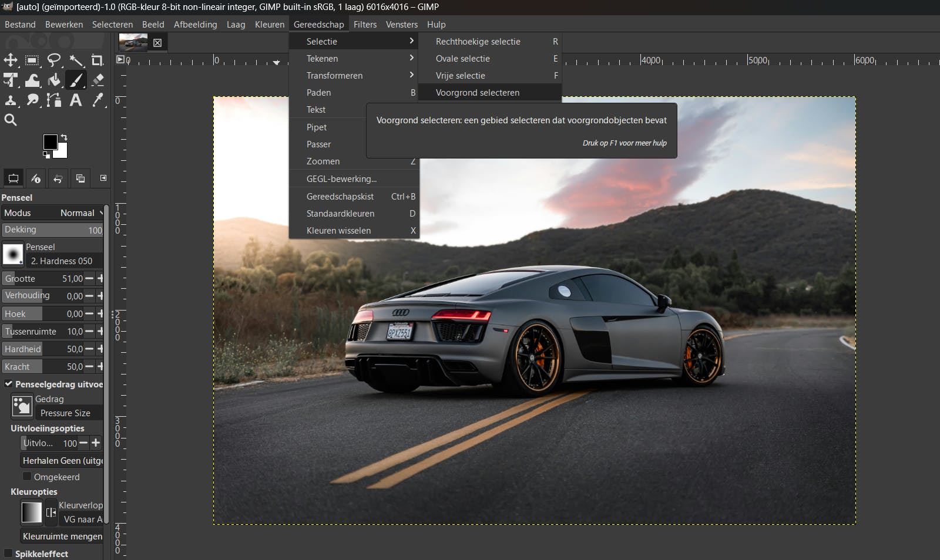This screenshot has height=560, width=940.
Task: Open the Filters menu
Action: 365,25
